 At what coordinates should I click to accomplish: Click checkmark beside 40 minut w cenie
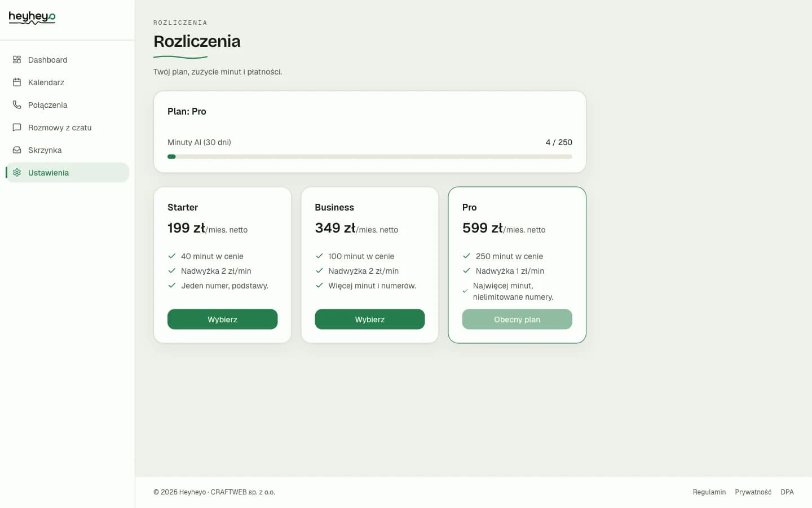click(172, 256)
